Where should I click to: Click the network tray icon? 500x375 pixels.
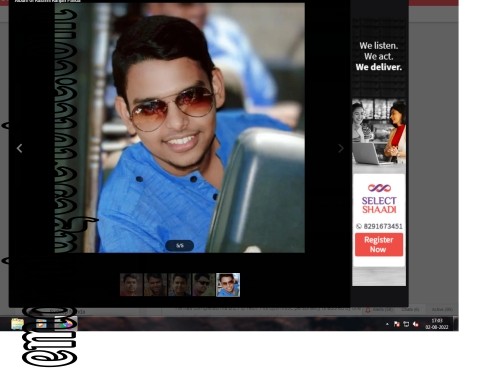[406, 324]
